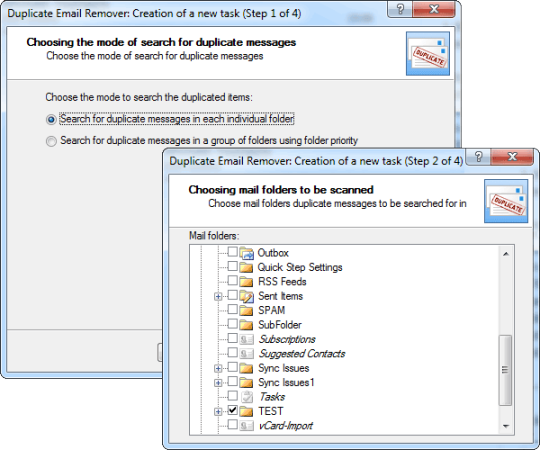
Task: Check the Outbox folder checkbox
Action: [232, 252]
